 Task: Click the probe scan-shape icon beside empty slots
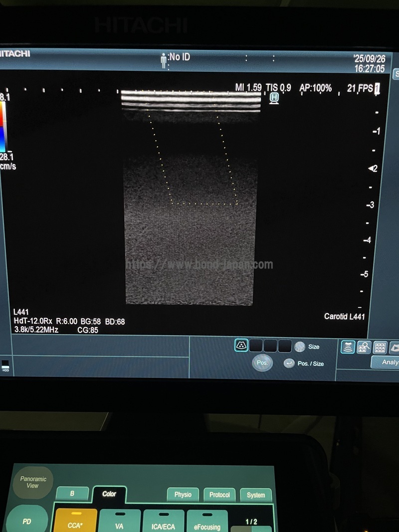[241, 346]
